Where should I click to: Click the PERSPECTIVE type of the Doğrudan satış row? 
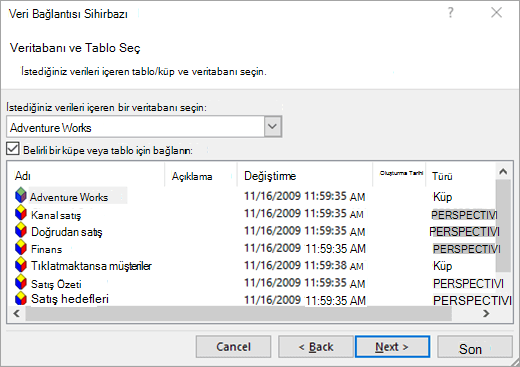(465, 231)
